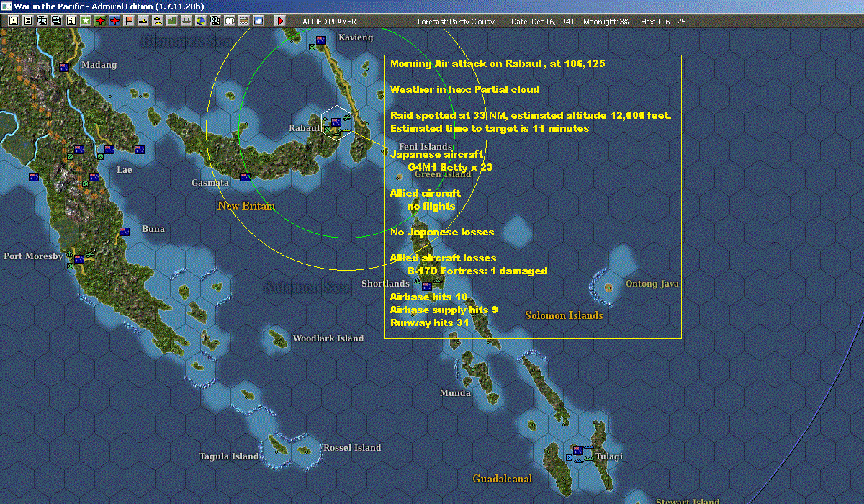Select the flag at Kavieng
Screen dimensions: 864x504
pos(321,40)
